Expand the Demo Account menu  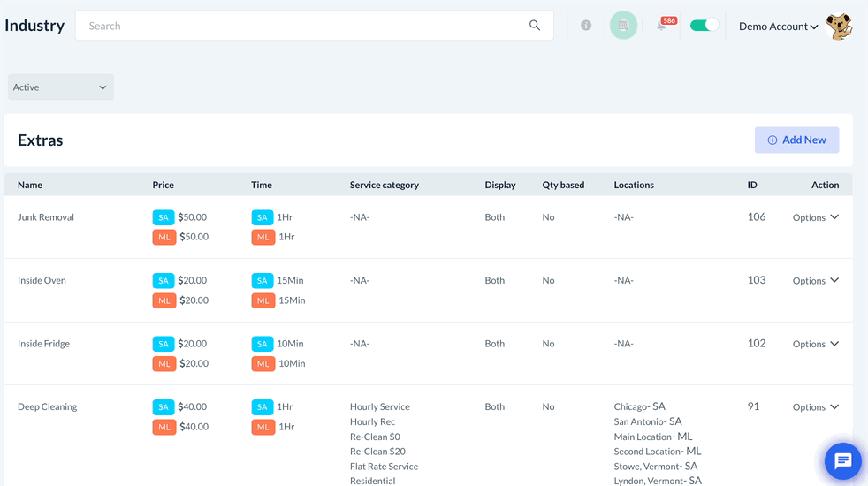[x=778, y=27]
